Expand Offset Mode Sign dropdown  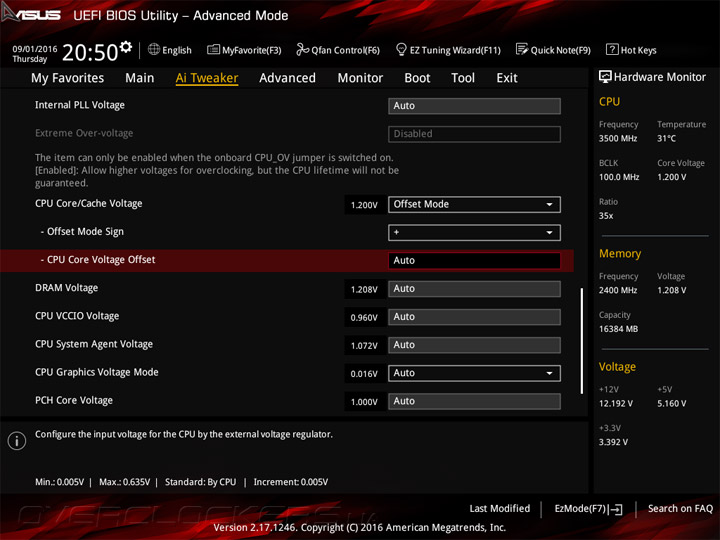[x=474, y=232]
